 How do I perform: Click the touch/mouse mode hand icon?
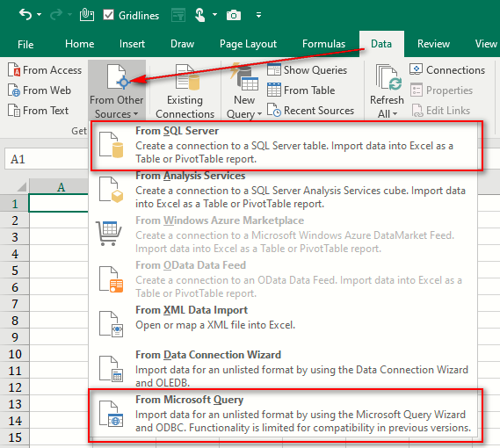click(x=200, y=15)
